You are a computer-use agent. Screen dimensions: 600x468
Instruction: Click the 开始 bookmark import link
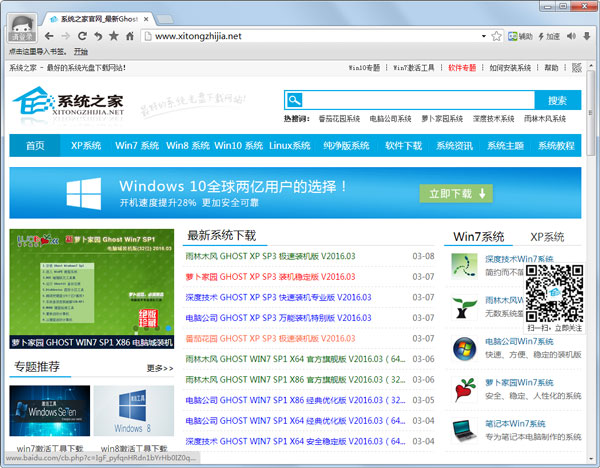(x=81, y=51)
